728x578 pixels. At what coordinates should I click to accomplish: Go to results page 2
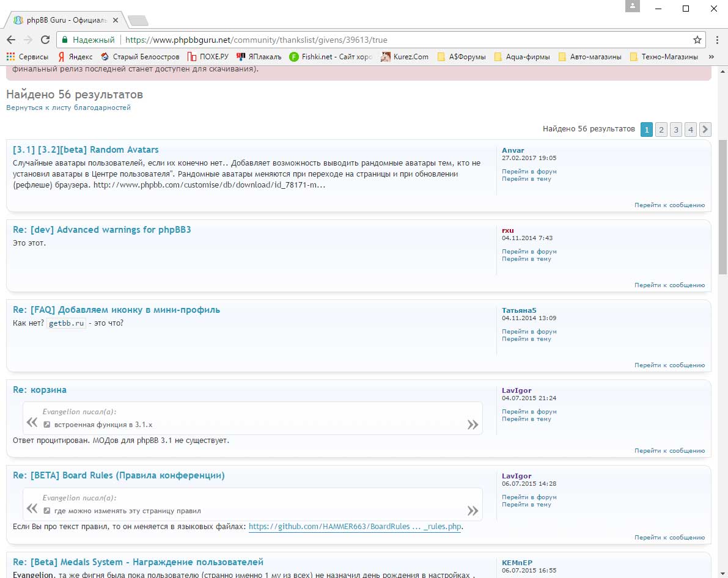click(x=661, y=130)
